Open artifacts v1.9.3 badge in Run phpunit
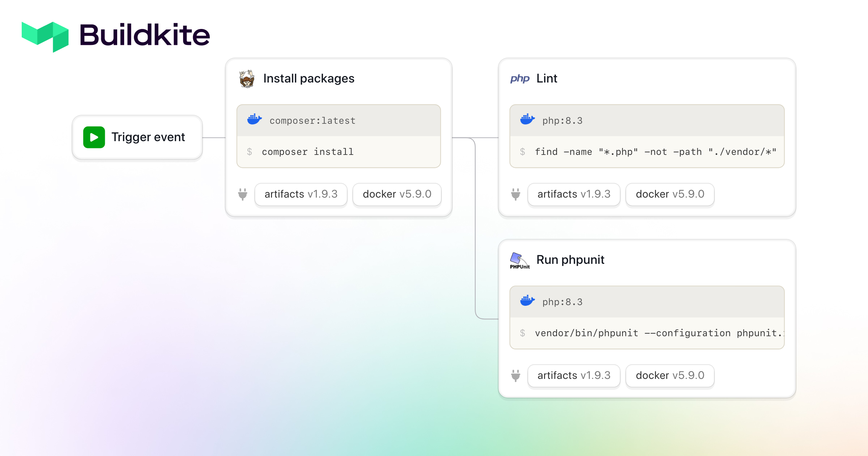The image size is (868, 456). [574, 376]
